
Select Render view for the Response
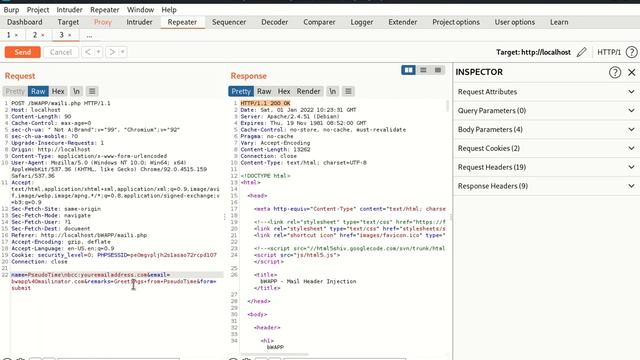coord(308,91)
